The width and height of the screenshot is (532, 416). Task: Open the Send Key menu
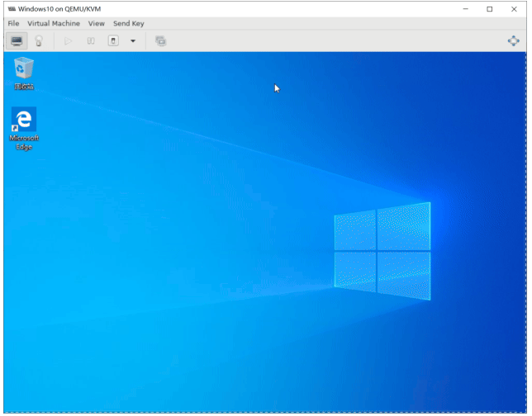click(x=128, y=23)
